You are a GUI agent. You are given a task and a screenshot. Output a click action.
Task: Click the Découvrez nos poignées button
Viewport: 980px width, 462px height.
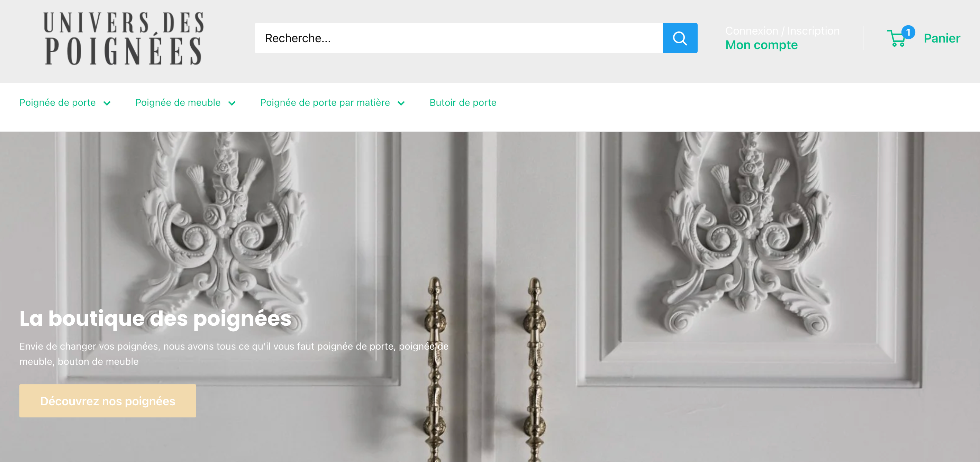[108, 401]
